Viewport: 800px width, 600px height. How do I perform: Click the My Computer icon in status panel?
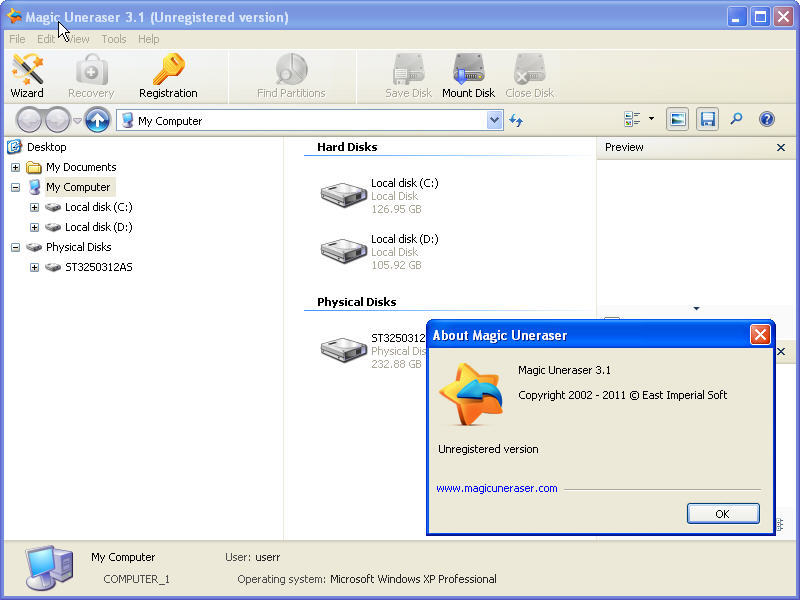coord(49,568)
